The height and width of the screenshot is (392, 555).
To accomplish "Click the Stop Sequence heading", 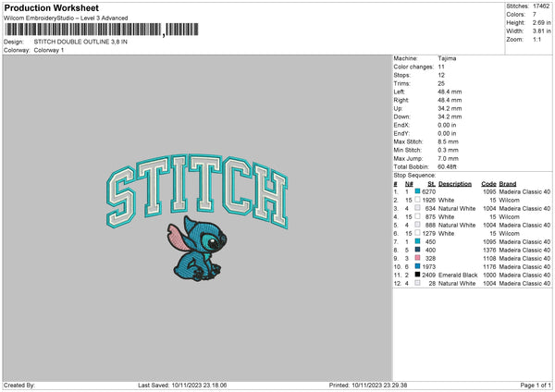I will tap(414, 175).
